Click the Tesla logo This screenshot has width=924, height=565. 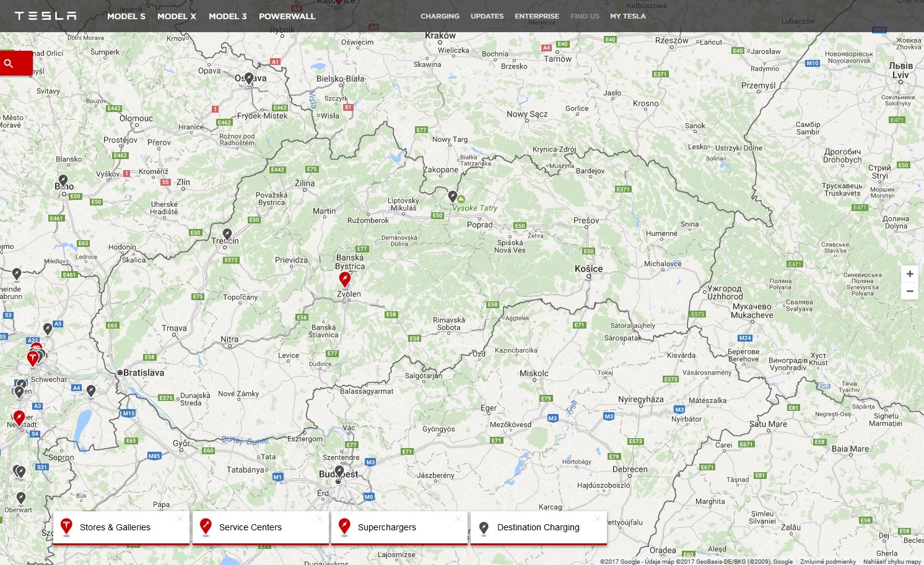coord(45,16)
